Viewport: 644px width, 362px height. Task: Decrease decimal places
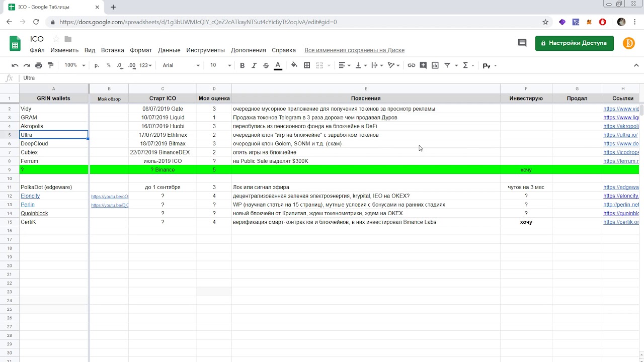(x=120, y=65)
